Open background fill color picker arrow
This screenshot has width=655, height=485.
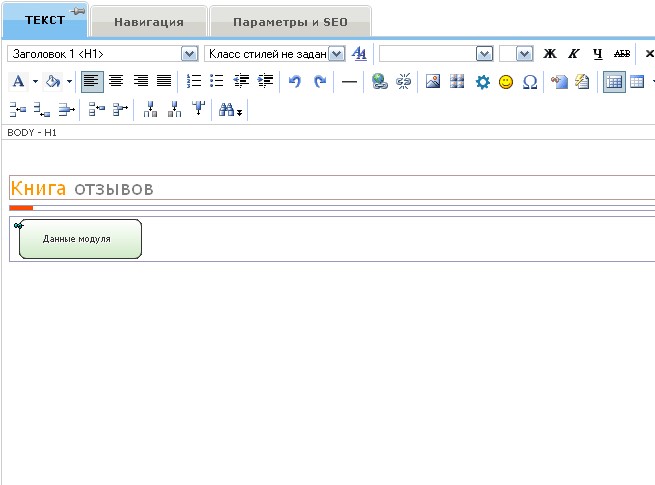point(69,82)
